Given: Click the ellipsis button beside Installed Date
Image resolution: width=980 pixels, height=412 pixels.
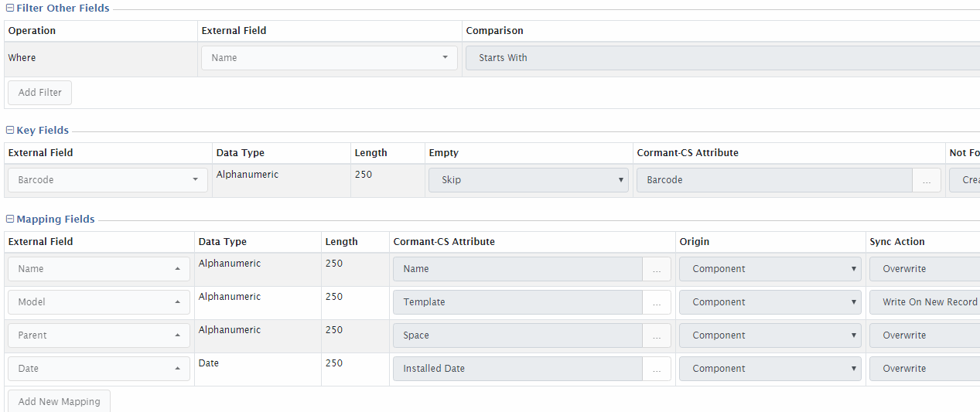Looking at the screenshot, I should click(x=657, y=369).
